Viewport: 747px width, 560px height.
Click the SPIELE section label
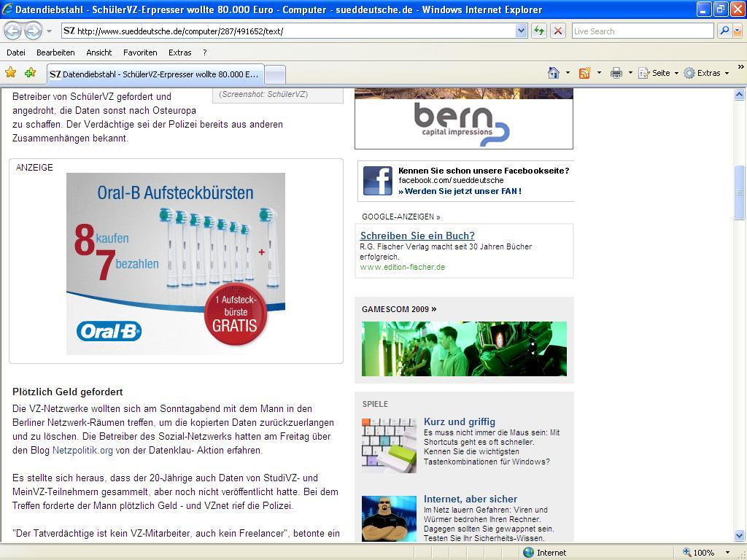point(375,404)
